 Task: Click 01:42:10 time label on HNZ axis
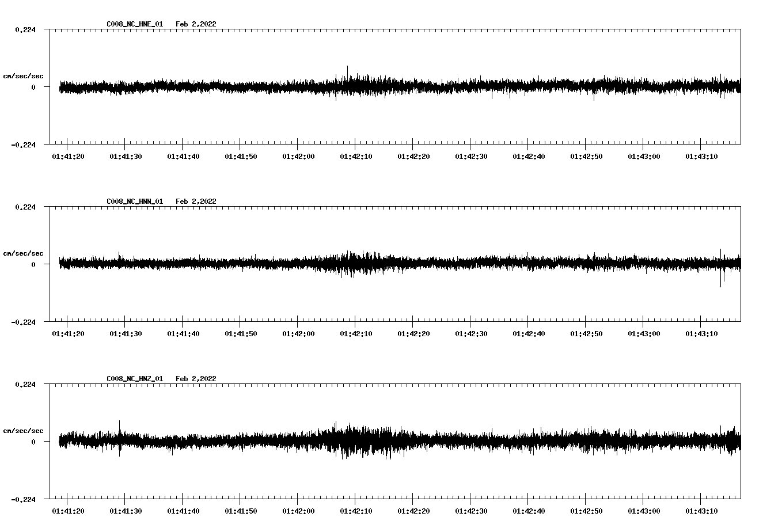356,511
